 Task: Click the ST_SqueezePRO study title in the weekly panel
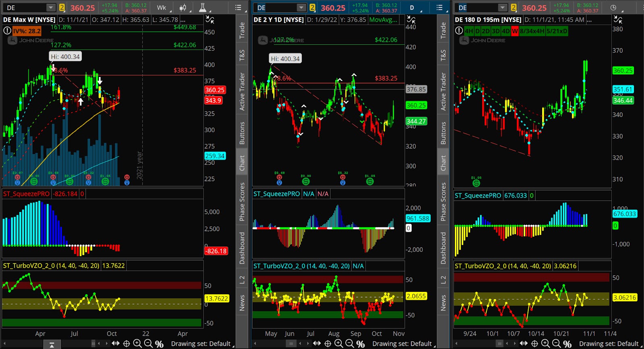pyautogui.click(x=26, y=194)
